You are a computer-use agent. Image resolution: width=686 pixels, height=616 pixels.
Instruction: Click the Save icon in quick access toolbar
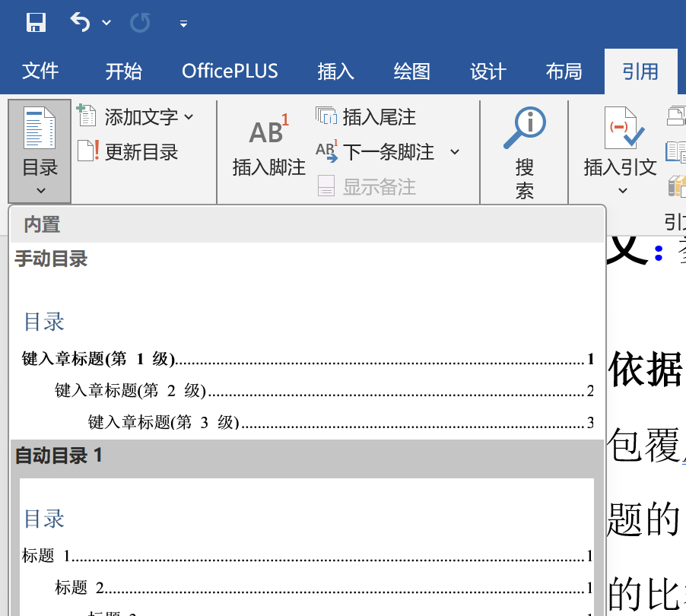tap(36, 22)
